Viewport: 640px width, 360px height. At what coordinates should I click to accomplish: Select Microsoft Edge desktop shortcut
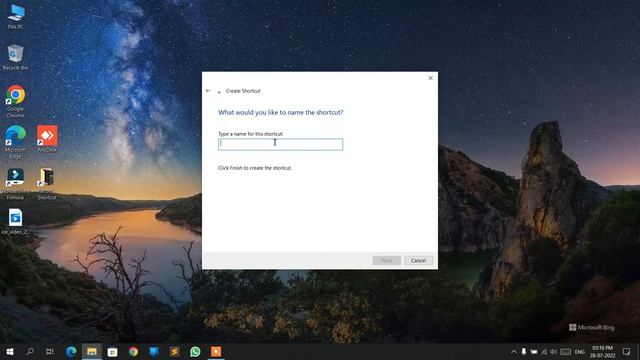[x=16, y=142]
